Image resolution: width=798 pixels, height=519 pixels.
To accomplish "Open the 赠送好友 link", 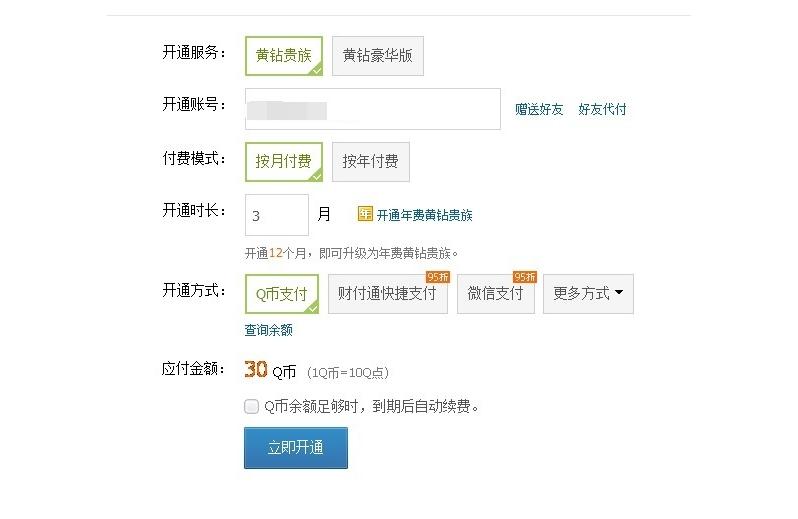I will pyautogui.click(x=539, y=110).
